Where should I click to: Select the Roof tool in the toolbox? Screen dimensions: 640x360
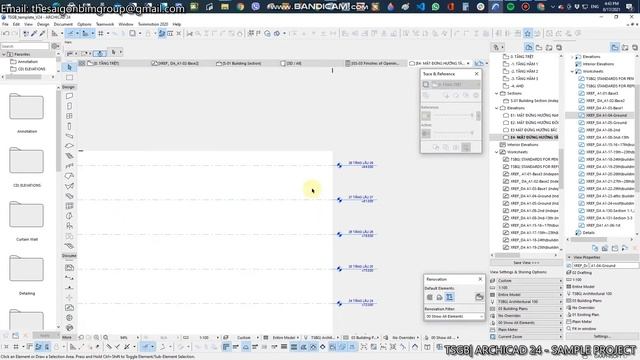click(x=69, y=176)
